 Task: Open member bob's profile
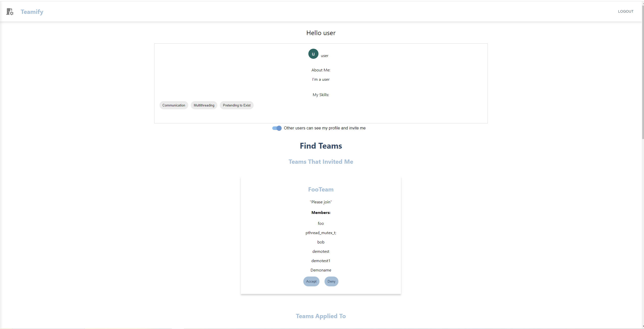click(x=321, y=242)
